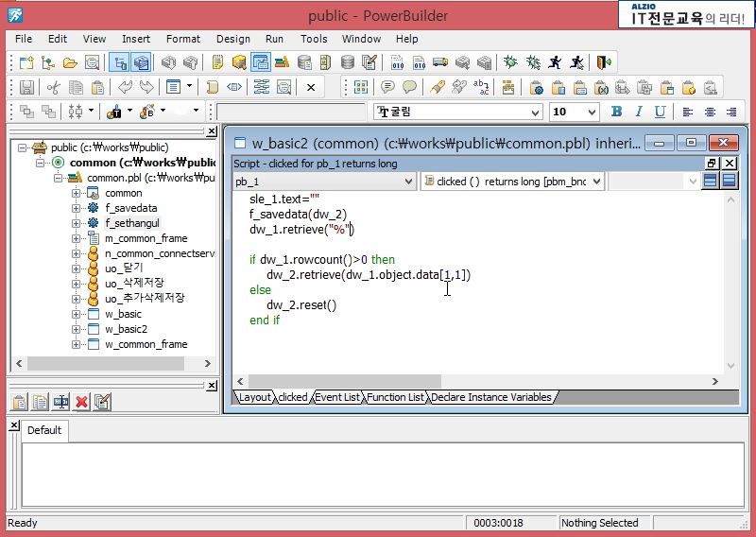This screenshot has width=756, height=537.
Task: Click the Cut scissors icon
Action: click(x=53, y=87)
